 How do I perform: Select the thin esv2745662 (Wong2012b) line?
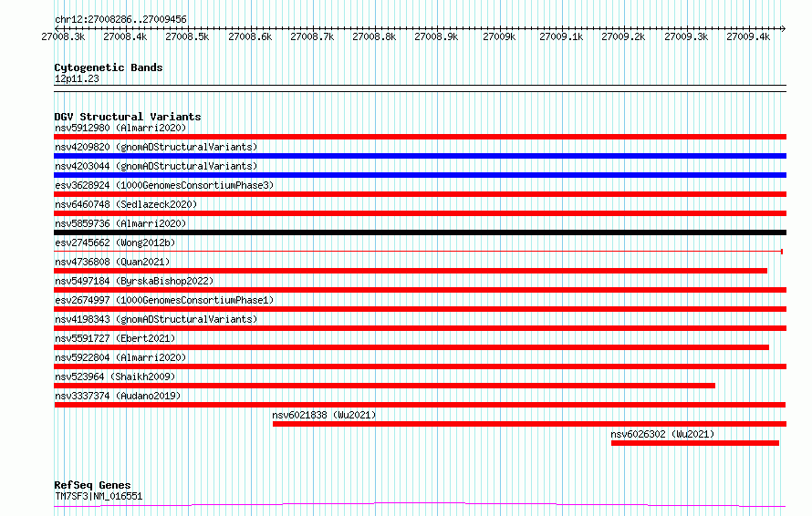click(419, 252)
